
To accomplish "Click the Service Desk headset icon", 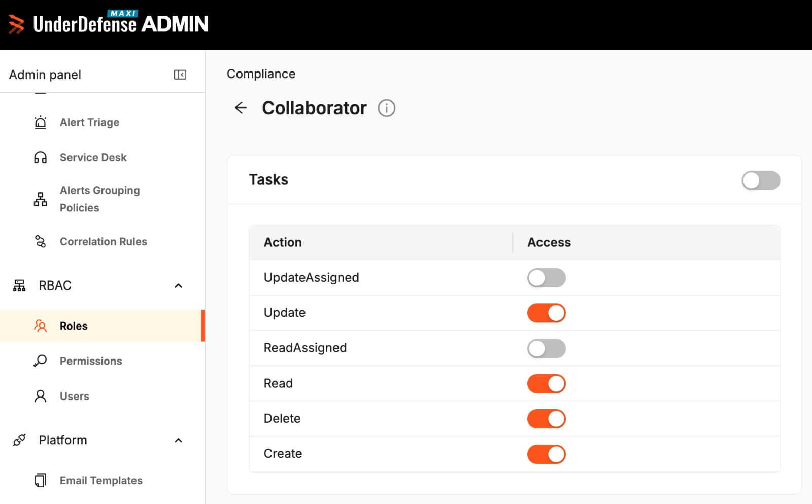I will pos(40,158).
